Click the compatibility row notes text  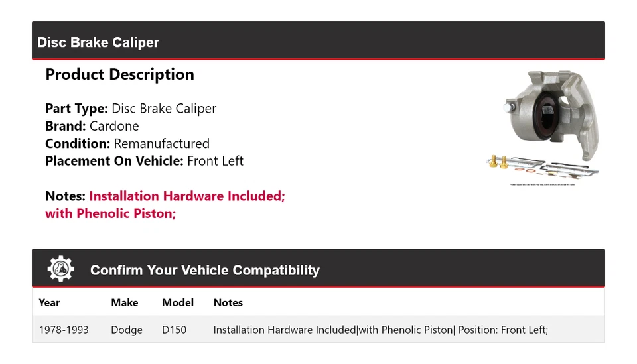(x=380, y=330)
